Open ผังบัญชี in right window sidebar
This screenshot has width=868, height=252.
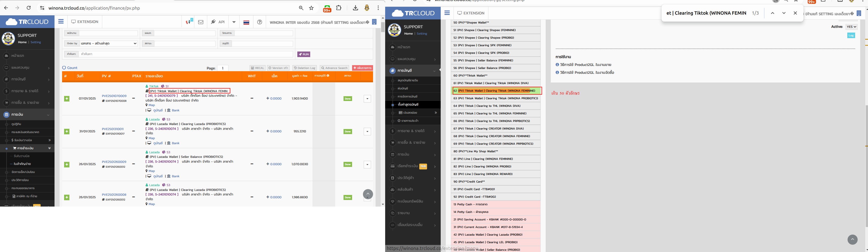coord(403,88)
